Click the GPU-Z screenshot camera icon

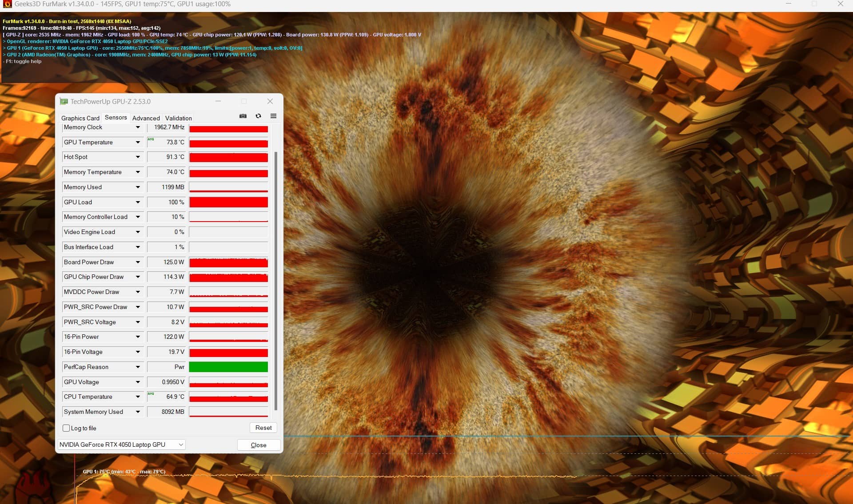tap(243, 116)
